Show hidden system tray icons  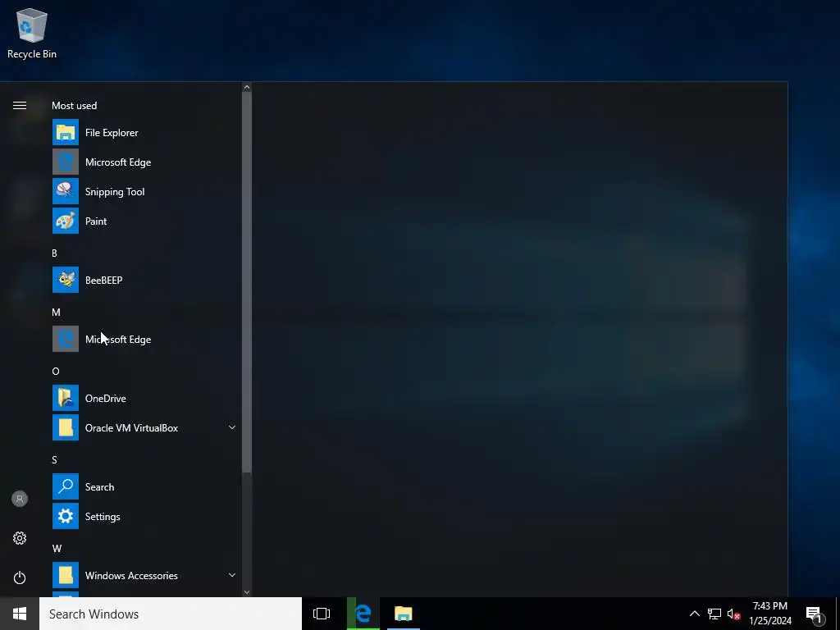pos(694,614)
